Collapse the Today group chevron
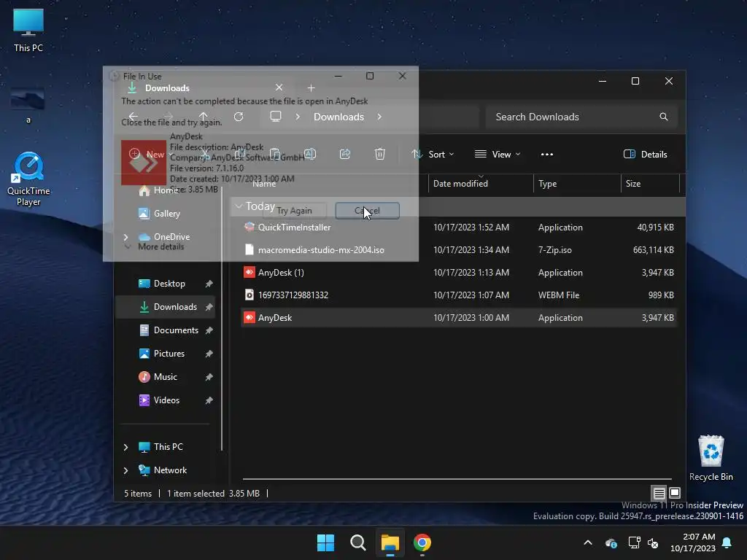Image resolution: width=747 pixels, height=560 pixels. click(x=239, y=206)
